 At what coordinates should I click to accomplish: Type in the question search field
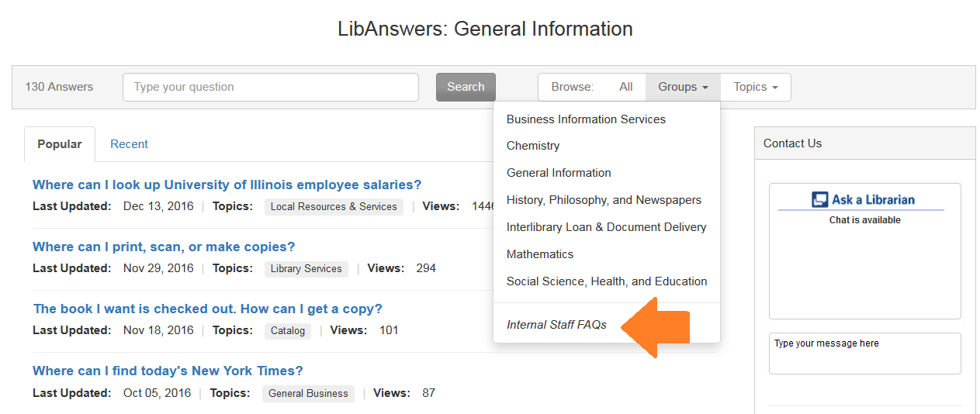(x=270, y=87)
